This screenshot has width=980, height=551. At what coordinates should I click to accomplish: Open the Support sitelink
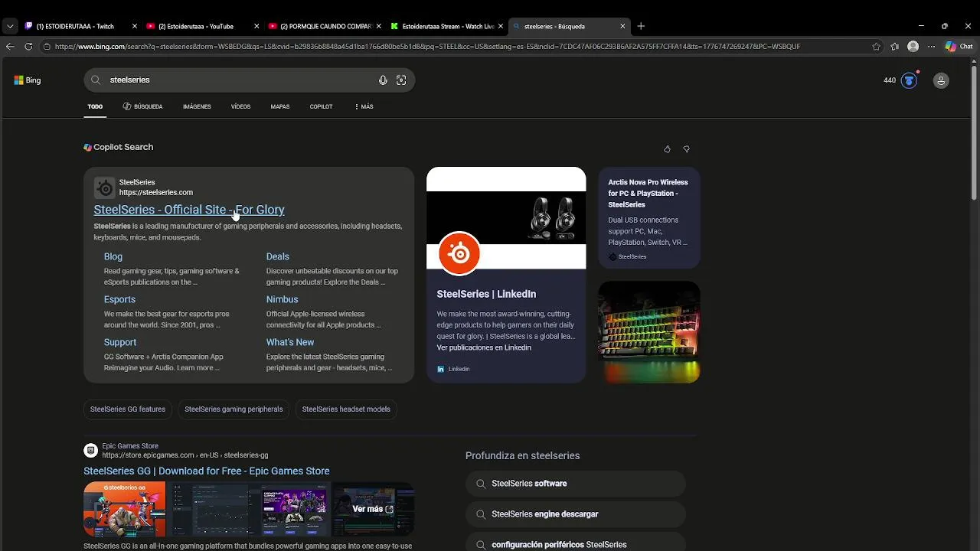point(120,342)
